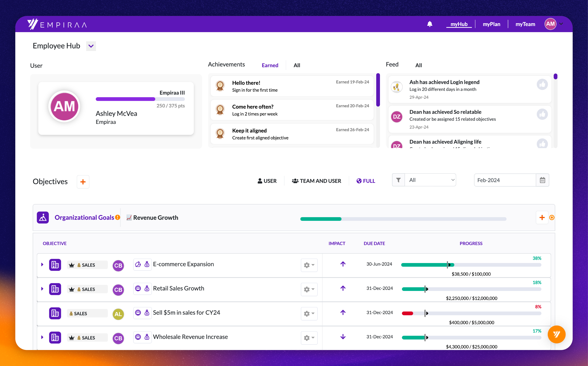Expand the Retail Sales Growth row
The width and height of the screenshot is (588, 366).
(x=42, y=289)
